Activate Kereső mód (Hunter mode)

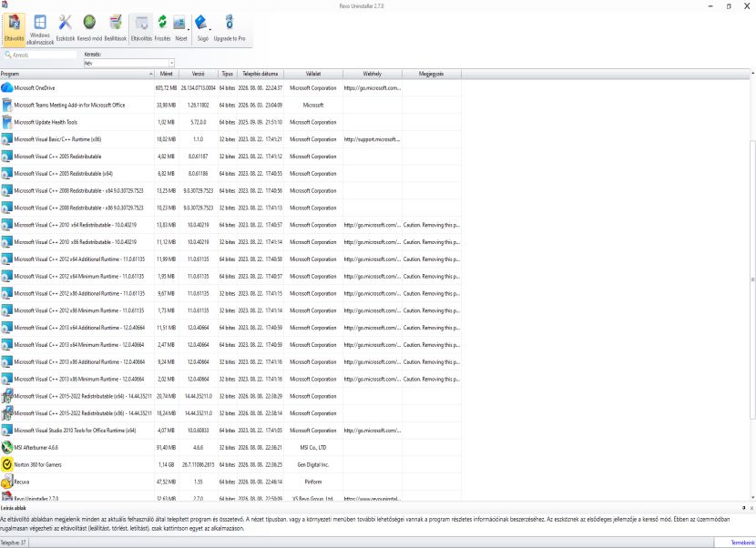click(x=89, y=29)
